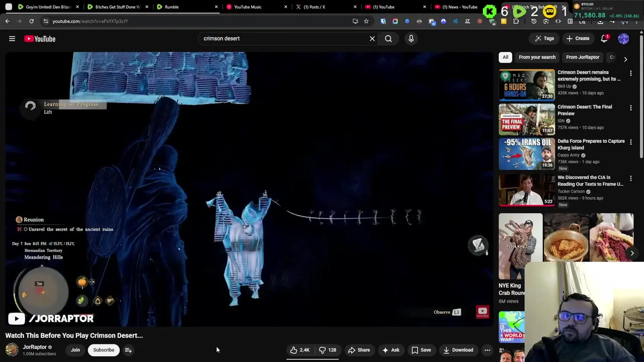Start voice search with microphone icon

coord(411,39)
